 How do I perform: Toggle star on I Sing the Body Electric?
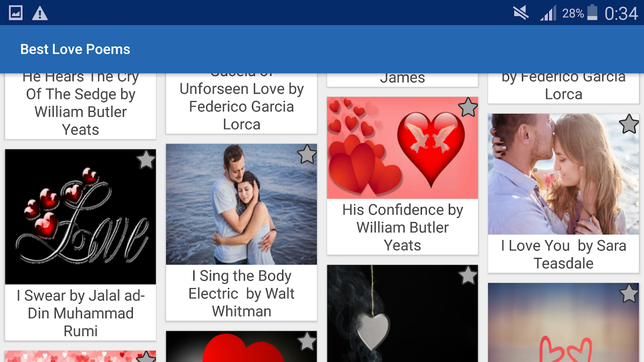click(x=307, y=154)
